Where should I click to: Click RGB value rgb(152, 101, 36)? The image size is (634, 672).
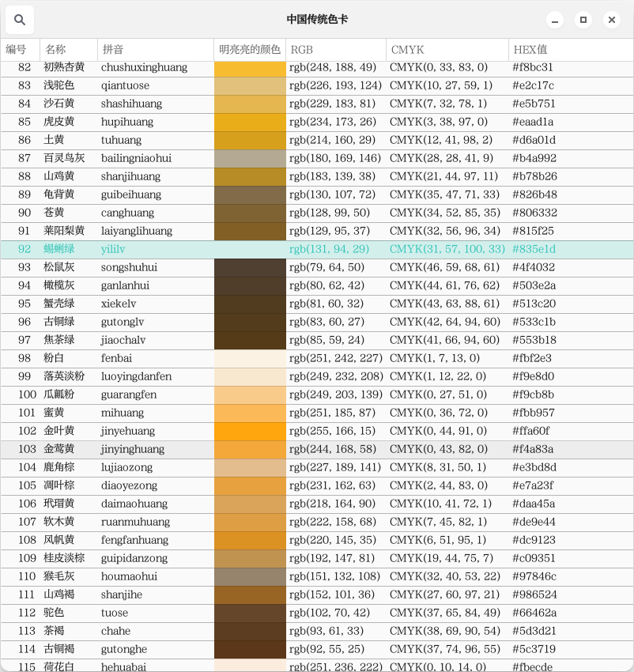click(332, 595)
